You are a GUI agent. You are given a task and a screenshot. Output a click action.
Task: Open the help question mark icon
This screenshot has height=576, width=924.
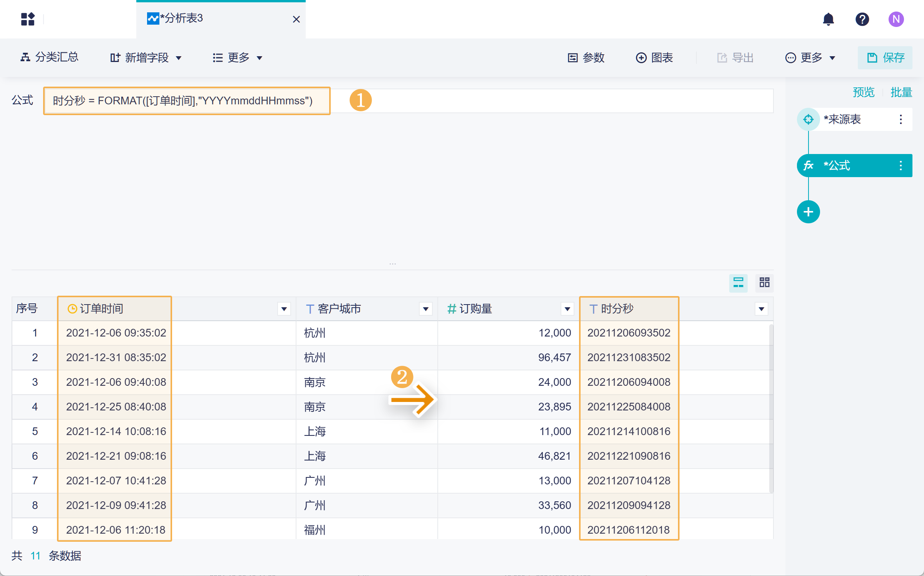(862, 19)
